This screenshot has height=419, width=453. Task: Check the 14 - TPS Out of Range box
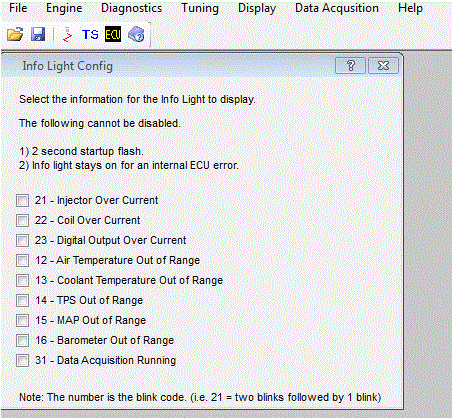pyautogui.click(x=23, y=301)
